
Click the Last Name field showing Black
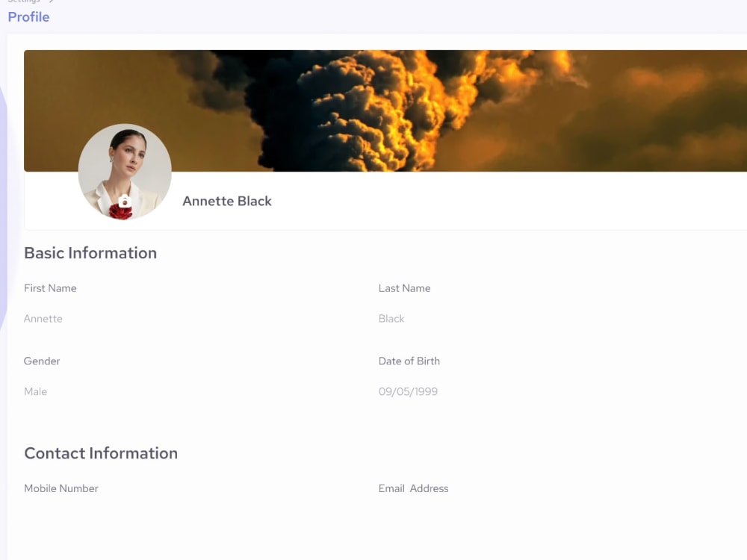tap(391, 319)
